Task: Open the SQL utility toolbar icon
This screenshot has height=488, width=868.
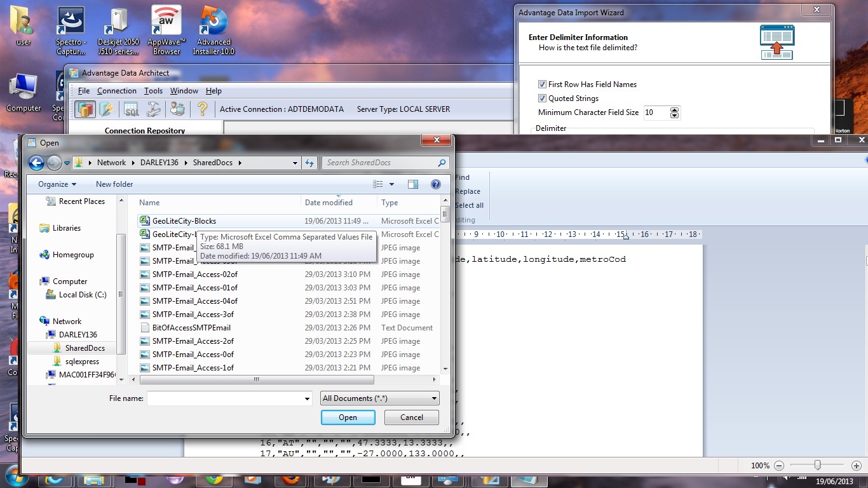Action: [131, 109]
